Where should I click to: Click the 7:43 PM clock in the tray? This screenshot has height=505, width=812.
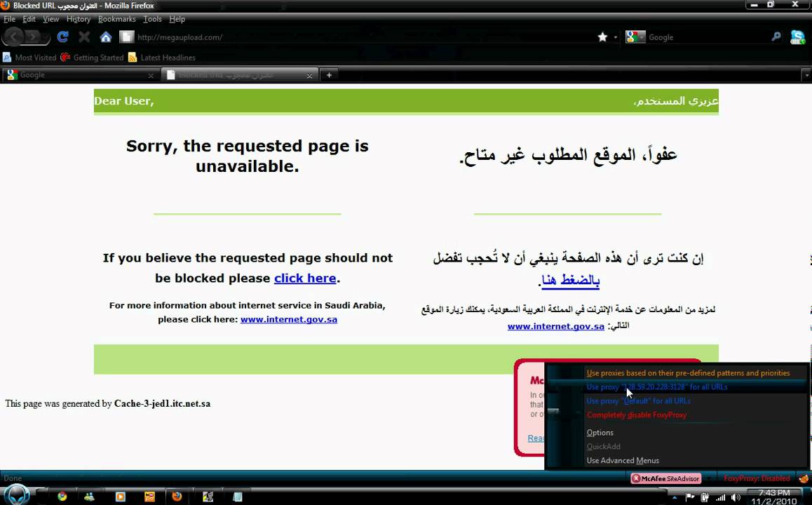(774, 492)
